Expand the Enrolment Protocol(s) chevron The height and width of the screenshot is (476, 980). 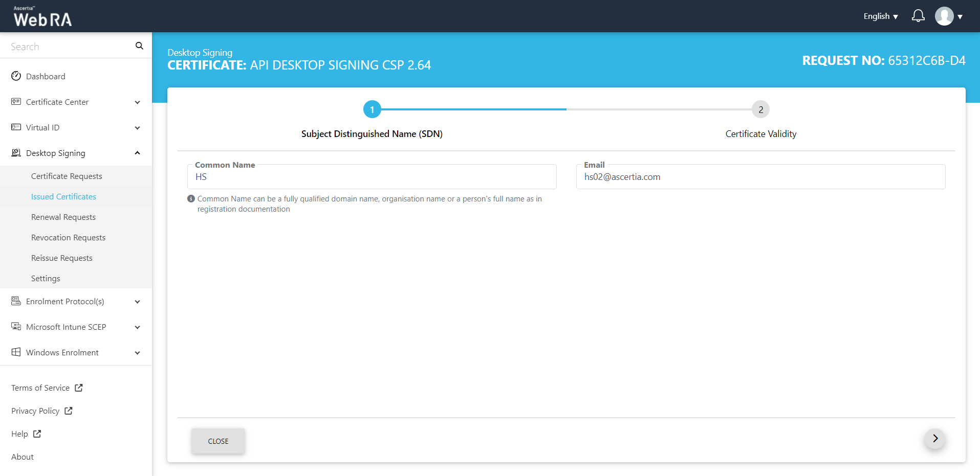click(137, 302)
